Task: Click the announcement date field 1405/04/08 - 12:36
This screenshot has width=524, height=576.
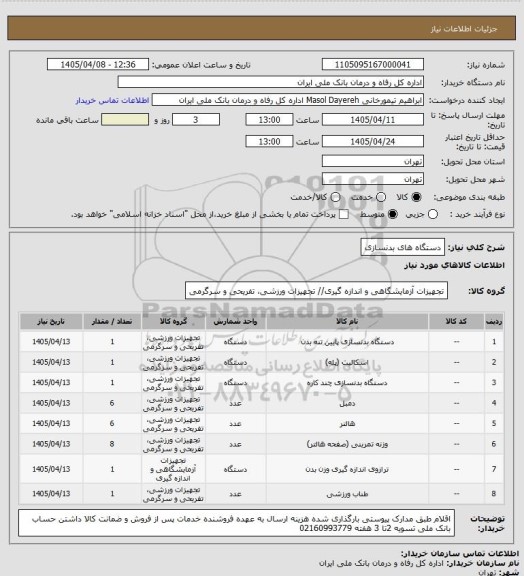Action: [98, 65]
